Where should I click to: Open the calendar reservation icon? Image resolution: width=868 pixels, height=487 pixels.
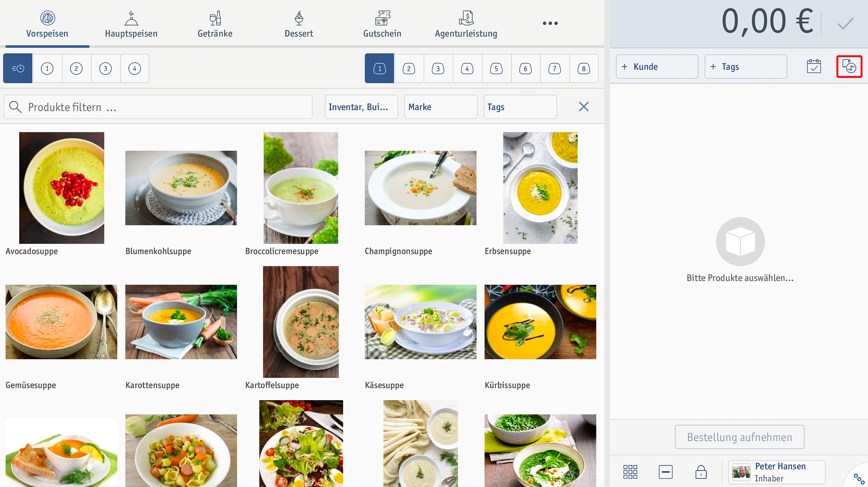(814, 66)
